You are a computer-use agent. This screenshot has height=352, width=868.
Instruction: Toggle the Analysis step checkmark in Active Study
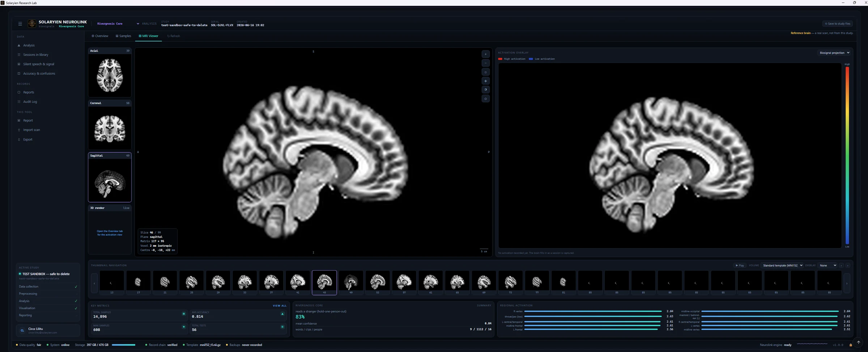click(76, 301)
